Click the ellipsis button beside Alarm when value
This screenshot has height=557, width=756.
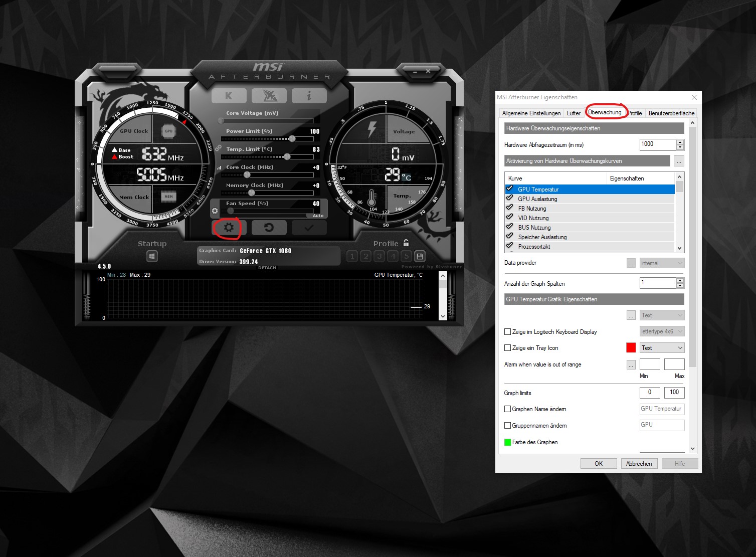point(631,365)
